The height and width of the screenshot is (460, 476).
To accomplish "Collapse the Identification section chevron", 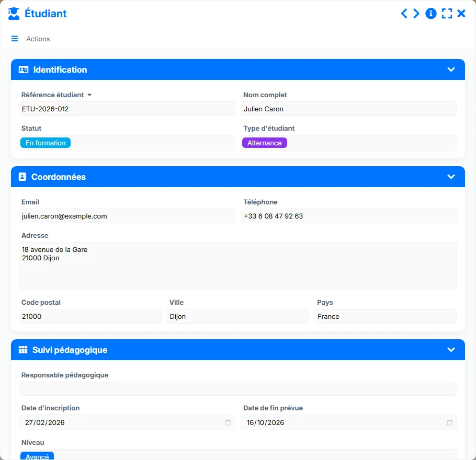I will 451,70.
